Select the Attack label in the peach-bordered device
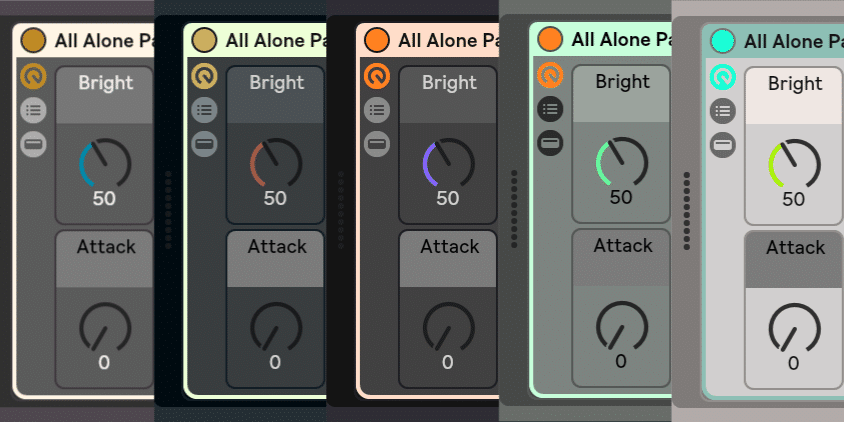The width and height of the screenshot is (844, 422). pyautogui.click(x=449, y=246)
